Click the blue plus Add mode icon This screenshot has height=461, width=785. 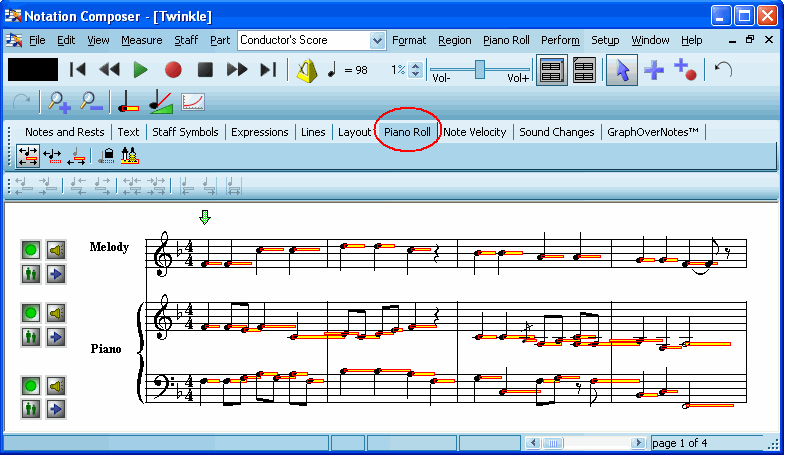652,70
